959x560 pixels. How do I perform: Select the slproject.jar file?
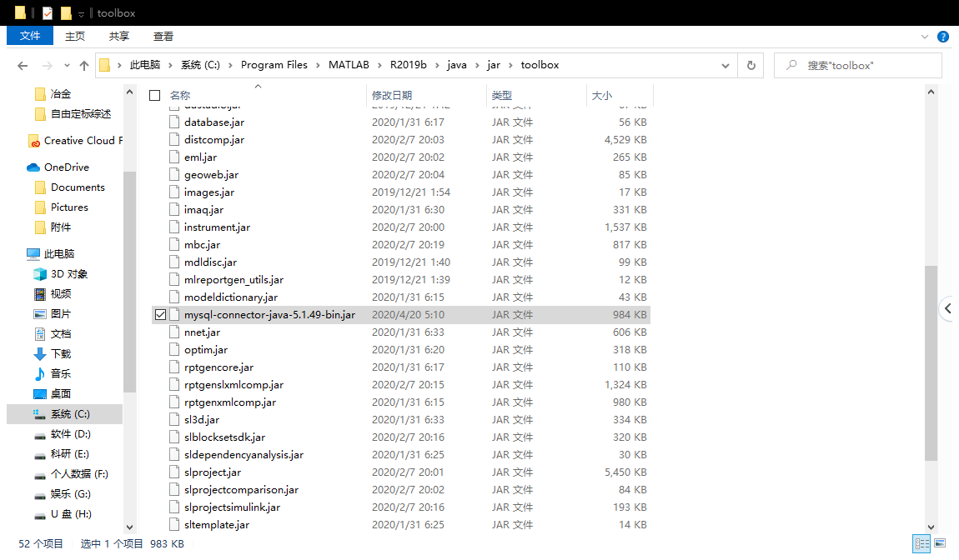(212, 472)
